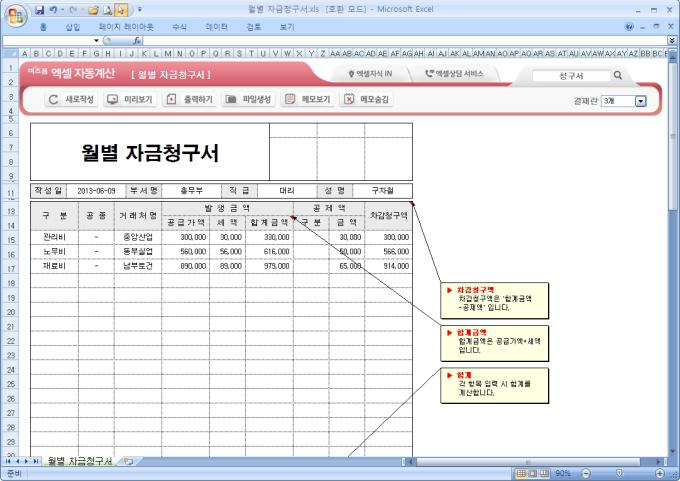Select the 중앙산업 cell
The image size is (680, 481).
click(x=138, y=237)
